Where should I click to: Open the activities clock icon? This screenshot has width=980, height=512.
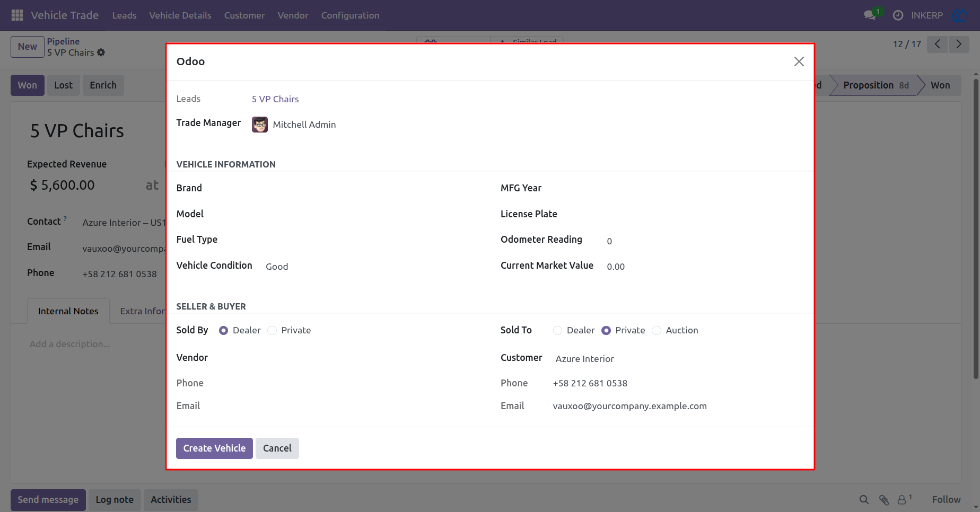[898, 15]
